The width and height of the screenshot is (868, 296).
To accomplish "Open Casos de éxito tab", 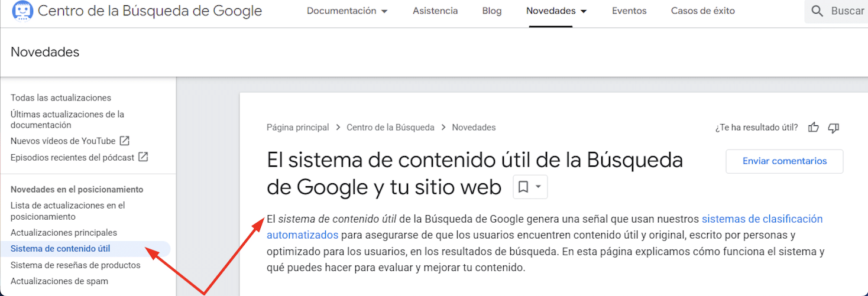I will click(x=703, y=11).
